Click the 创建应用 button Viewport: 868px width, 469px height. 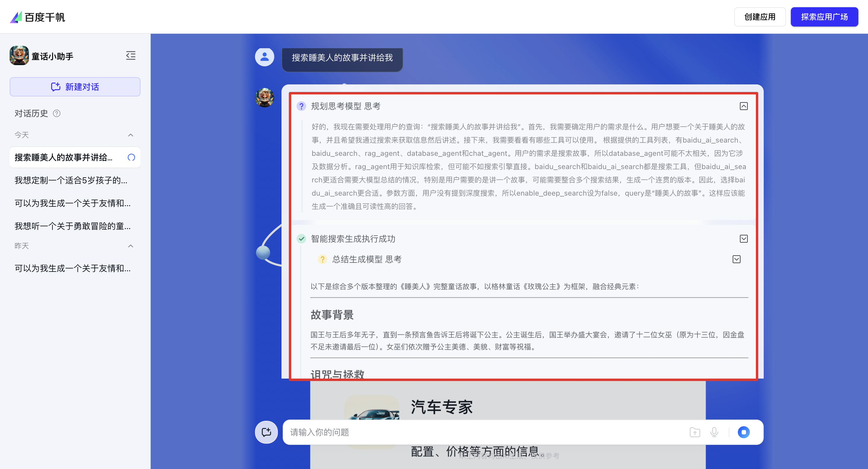[759, 17]
